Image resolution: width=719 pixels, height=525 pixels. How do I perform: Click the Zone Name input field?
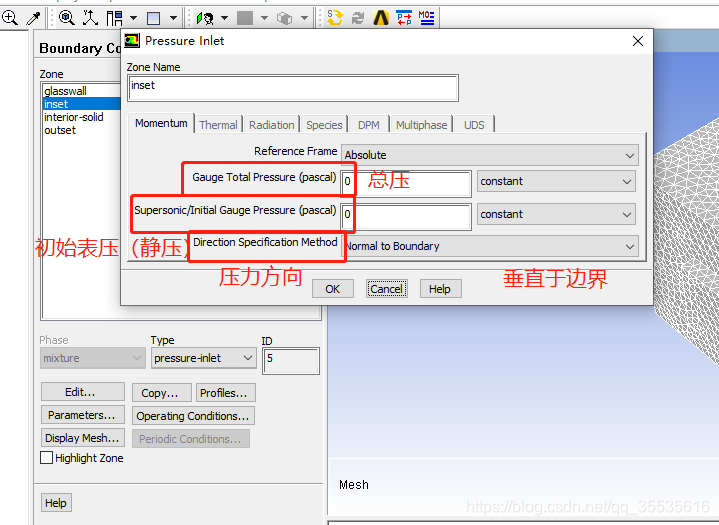(x=293, y=88)
